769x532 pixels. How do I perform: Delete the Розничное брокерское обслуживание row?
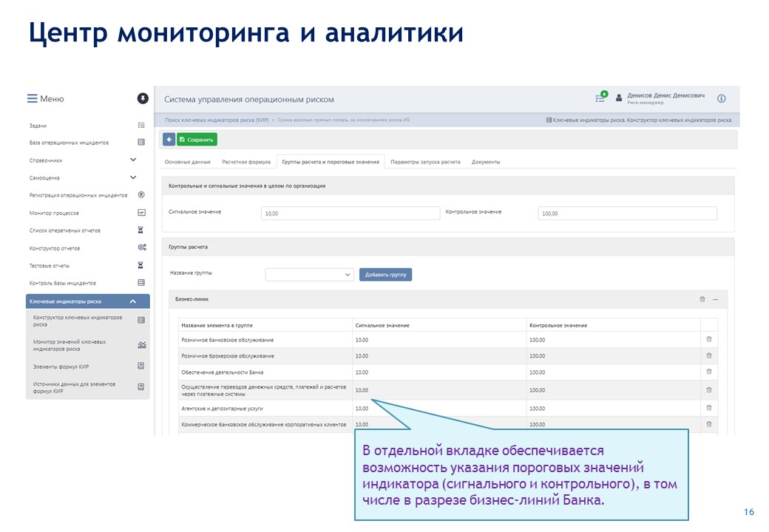(x=708, y=355)
